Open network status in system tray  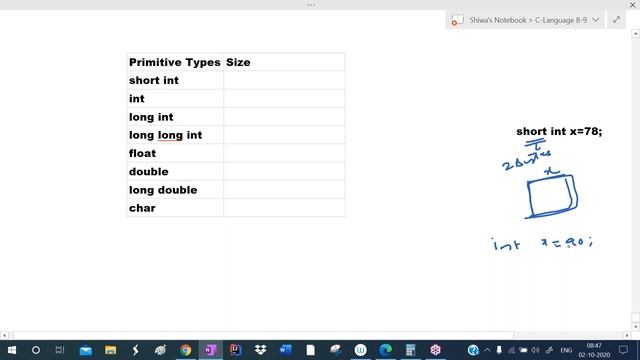pyautogui.click(x=511, y=350)
